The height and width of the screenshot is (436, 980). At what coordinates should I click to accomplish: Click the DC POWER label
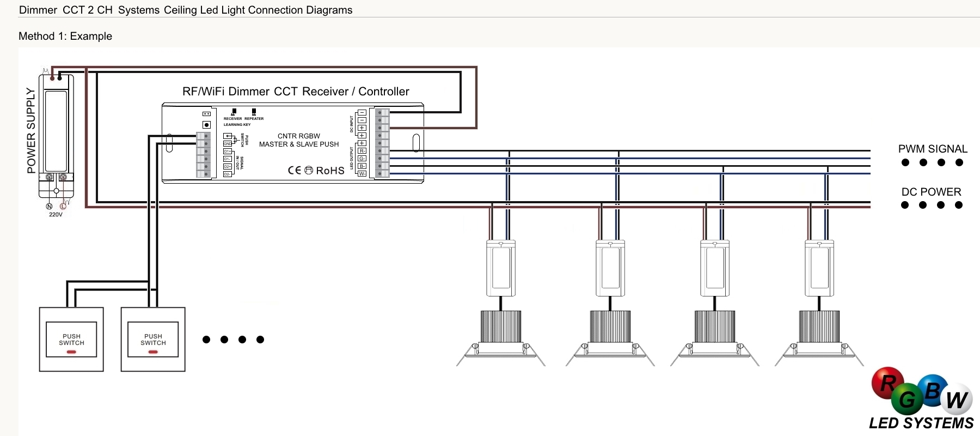point(931,192)
